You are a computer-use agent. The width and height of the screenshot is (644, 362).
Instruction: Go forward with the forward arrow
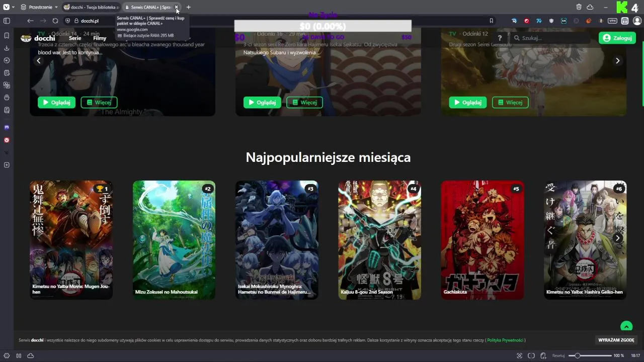point(43,21)
